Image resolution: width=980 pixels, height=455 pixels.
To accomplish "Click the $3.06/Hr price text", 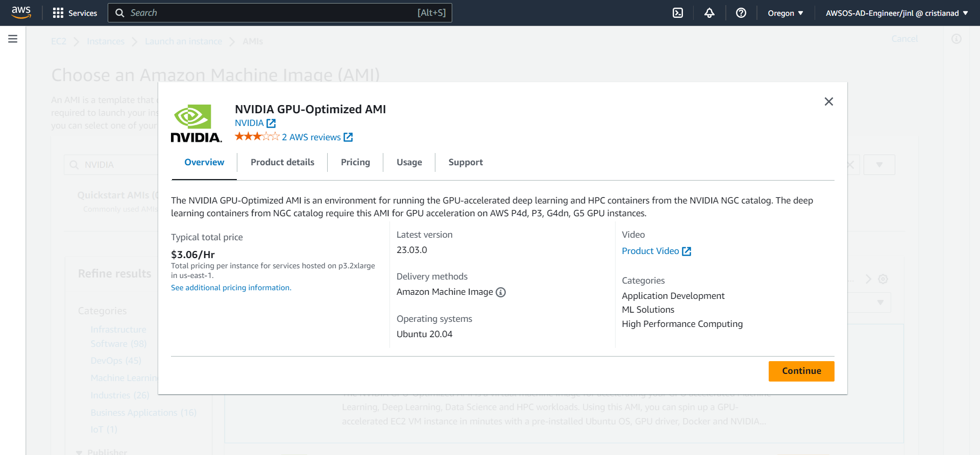I will pos(193,255).
